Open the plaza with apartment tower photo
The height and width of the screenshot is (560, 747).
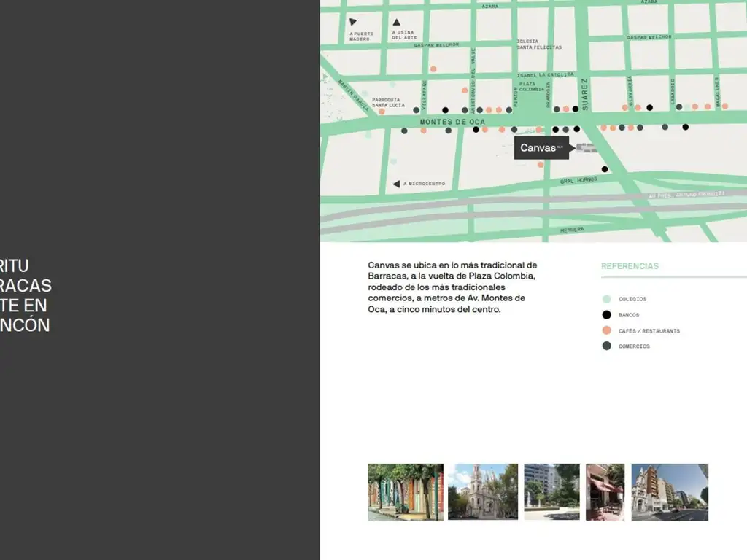551,492
